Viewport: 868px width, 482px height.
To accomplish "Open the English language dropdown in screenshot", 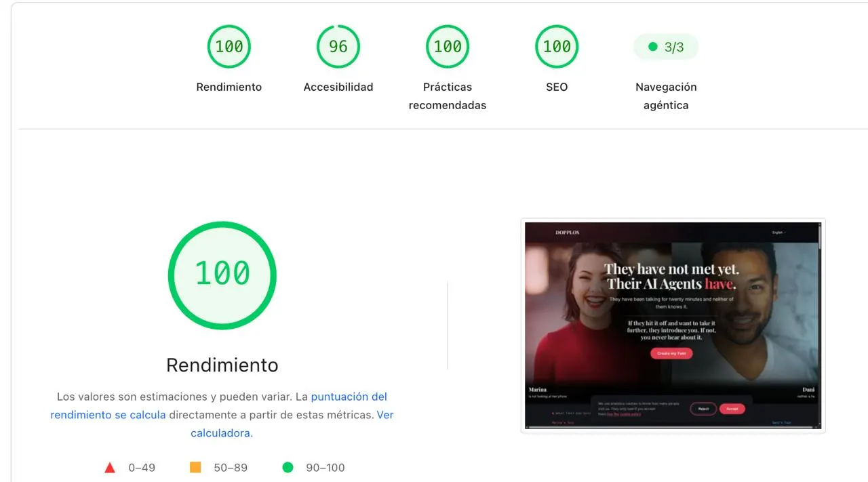I will pos(778,233).
